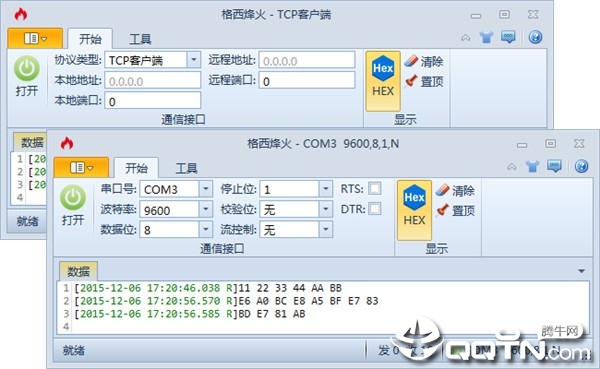Expand the data panel dropdown arrow

tap(581, 271)
